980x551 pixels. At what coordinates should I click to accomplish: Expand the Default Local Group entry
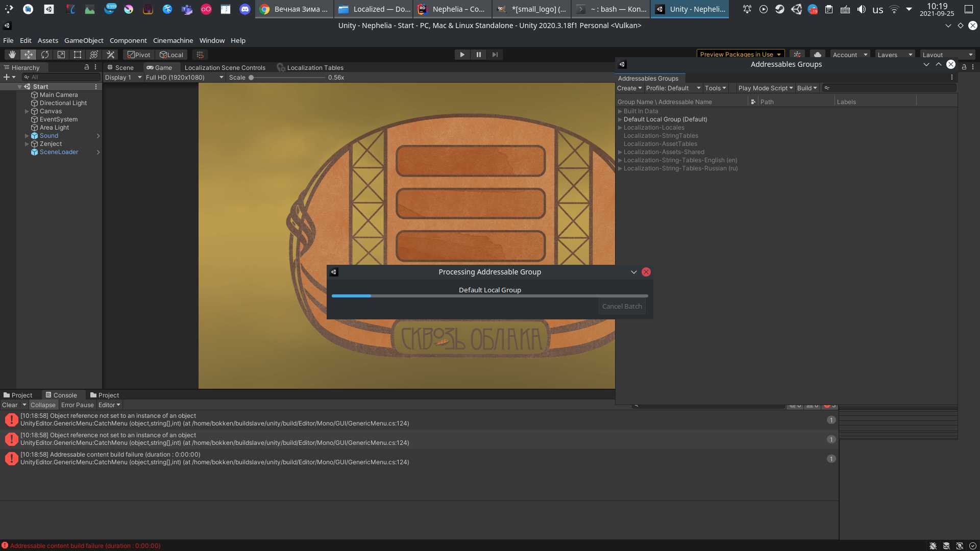pos(620,119)
